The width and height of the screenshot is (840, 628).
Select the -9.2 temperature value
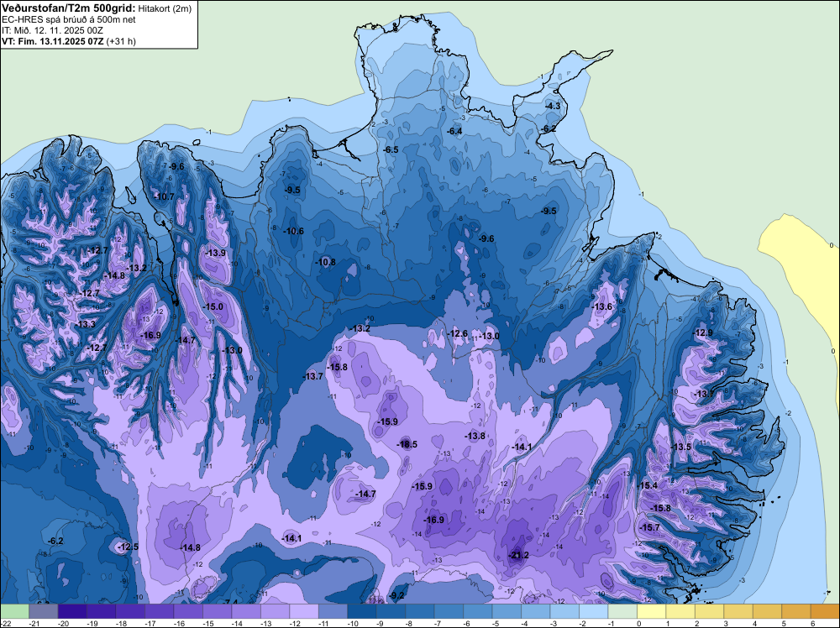point(397,595)
